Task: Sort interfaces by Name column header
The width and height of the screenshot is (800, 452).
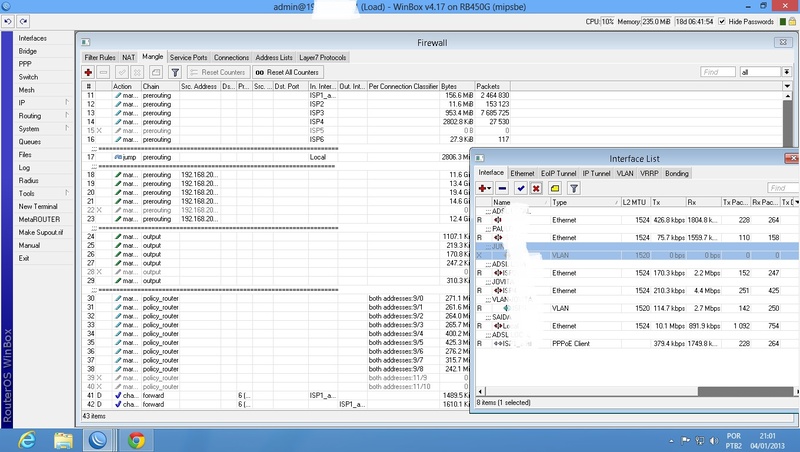Action: (x=520, y=202)
